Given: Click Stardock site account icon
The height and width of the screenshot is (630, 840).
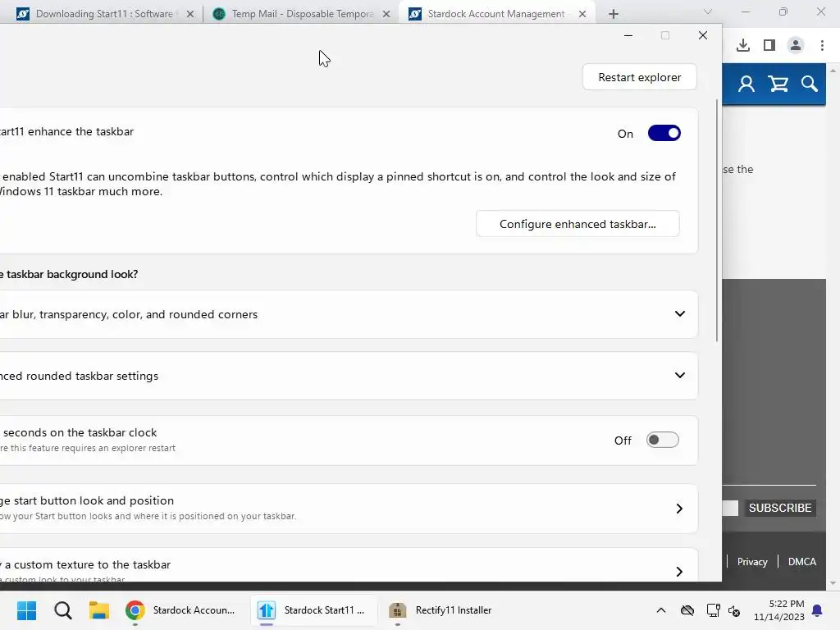Looking at the screenshot, I should pos(746,84).
